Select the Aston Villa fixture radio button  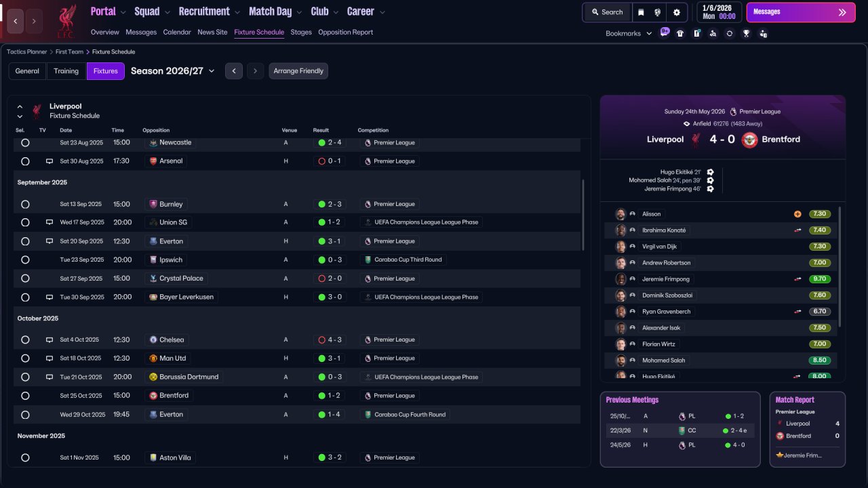(x=25, y=457)
